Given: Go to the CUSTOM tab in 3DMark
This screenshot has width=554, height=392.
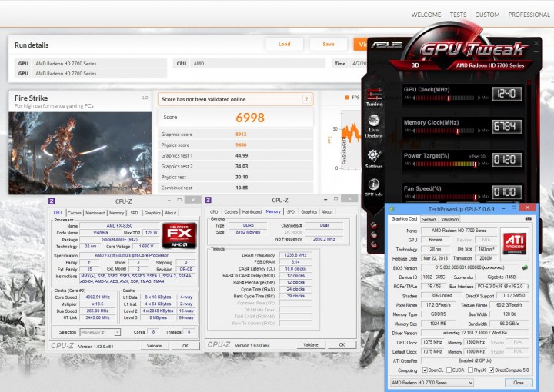Looking at the screenshot, I should click(x=487, y=15).
